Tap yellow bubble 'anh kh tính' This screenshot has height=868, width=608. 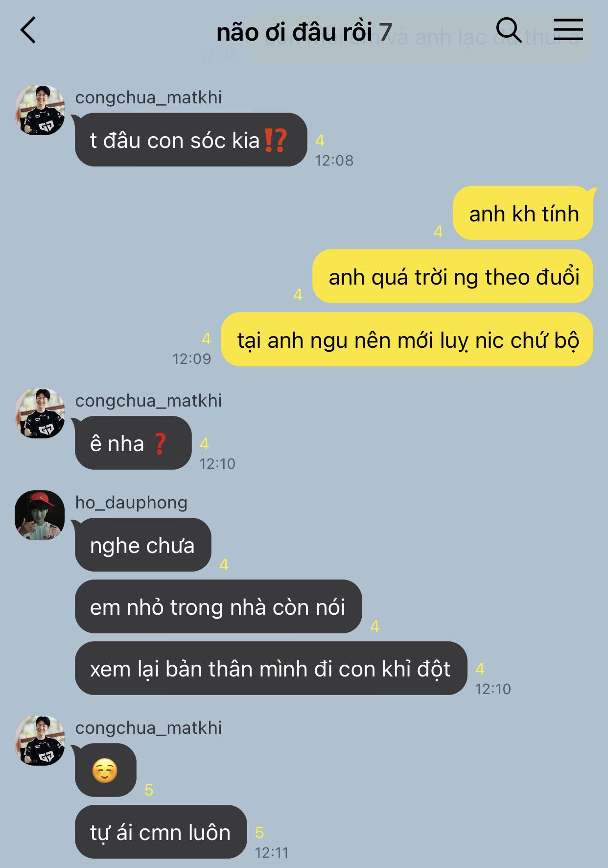point(523,213)
